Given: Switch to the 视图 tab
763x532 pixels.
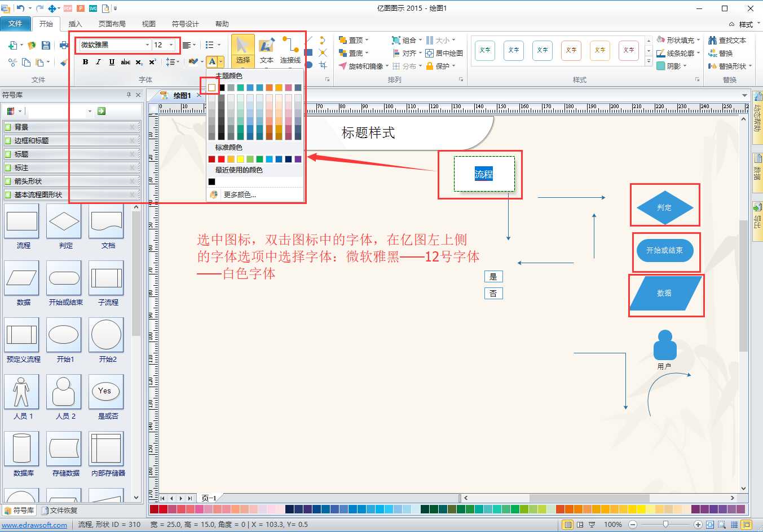Looking at the screenshot, I should (148, 24).
